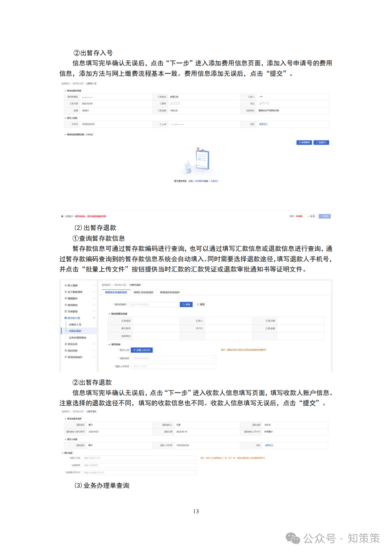
Task: Click the page number 13
Action: click(x=196, y=512)
